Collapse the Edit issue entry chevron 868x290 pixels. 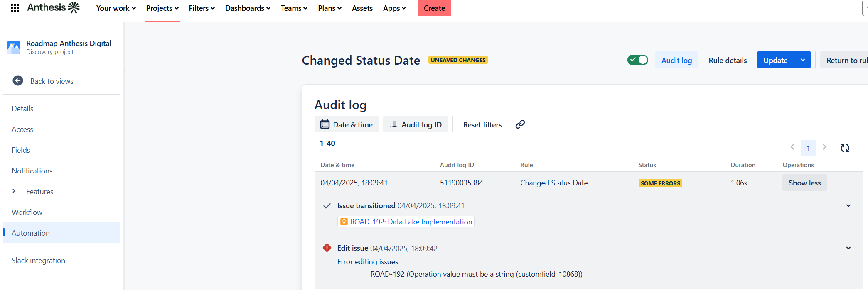click(x=848, y=248)
